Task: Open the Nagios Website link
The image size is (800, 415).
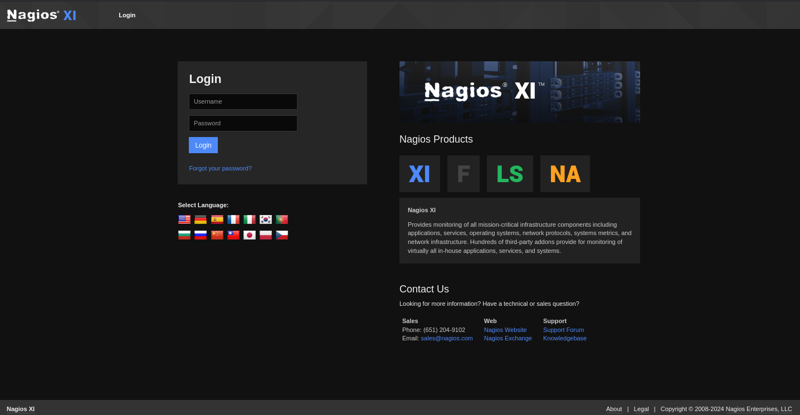Action: click(x=505, y=330)
